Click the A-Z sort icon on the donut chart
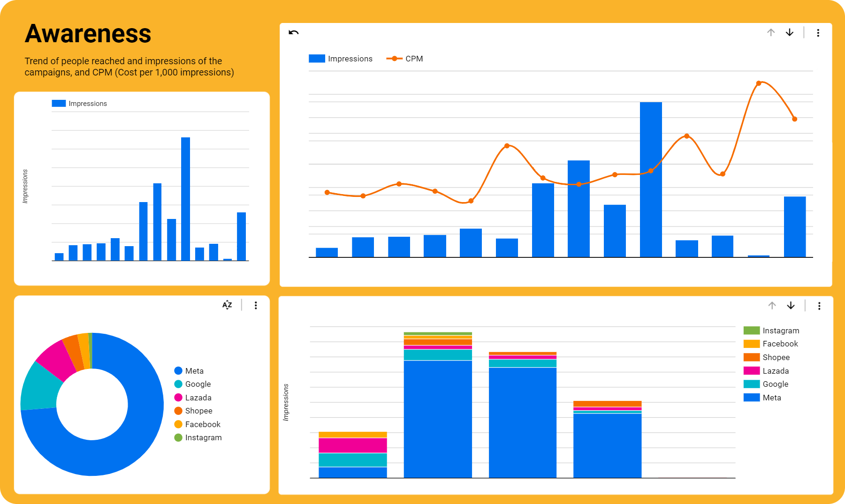The image size is (845, 504). [227, 305]
